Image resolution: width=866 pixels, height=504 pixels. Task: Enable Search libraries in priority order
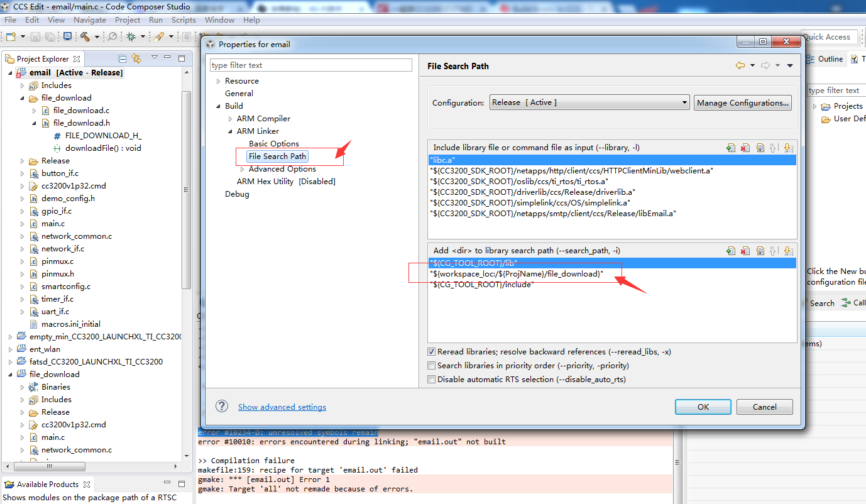(x=431, y=366)
